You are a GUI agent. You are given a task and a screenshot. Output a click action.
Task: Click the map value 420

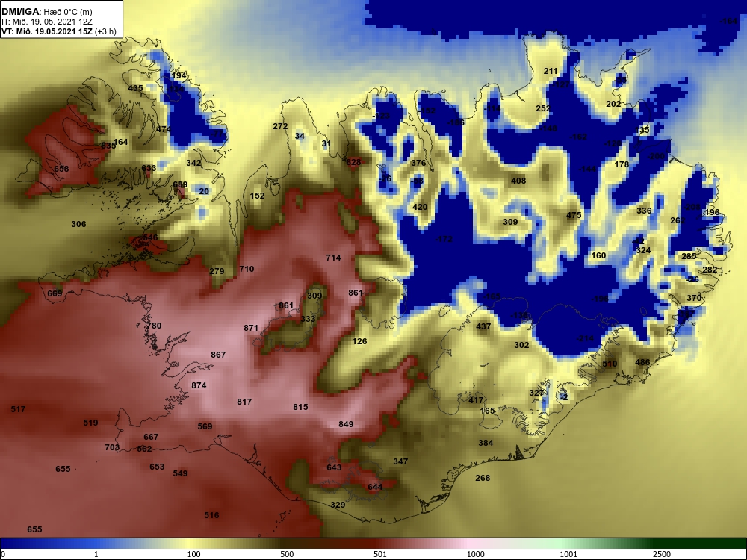coord(420,207)
